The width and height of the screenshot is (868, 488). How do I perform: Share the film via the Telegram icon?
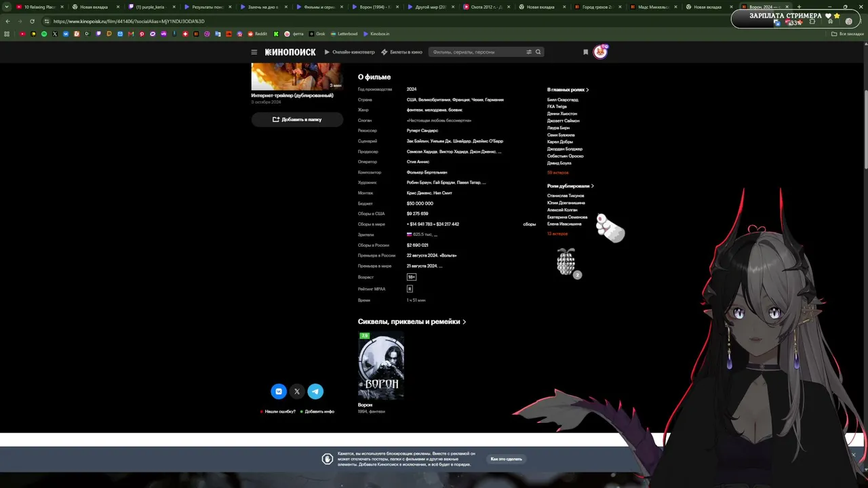click(315, 391)
